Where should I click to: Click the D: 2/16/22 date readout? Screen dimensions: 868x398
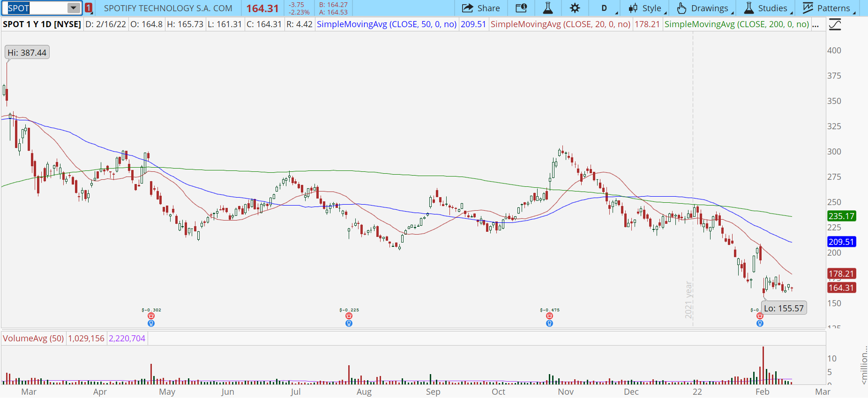(105, 24)
